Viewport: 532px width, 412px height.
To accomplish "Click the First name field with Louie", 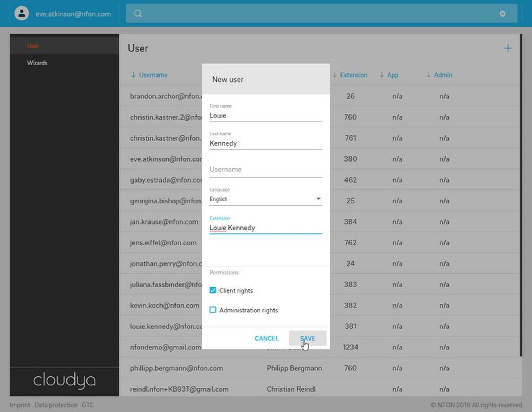I will [x=265, y=116].
